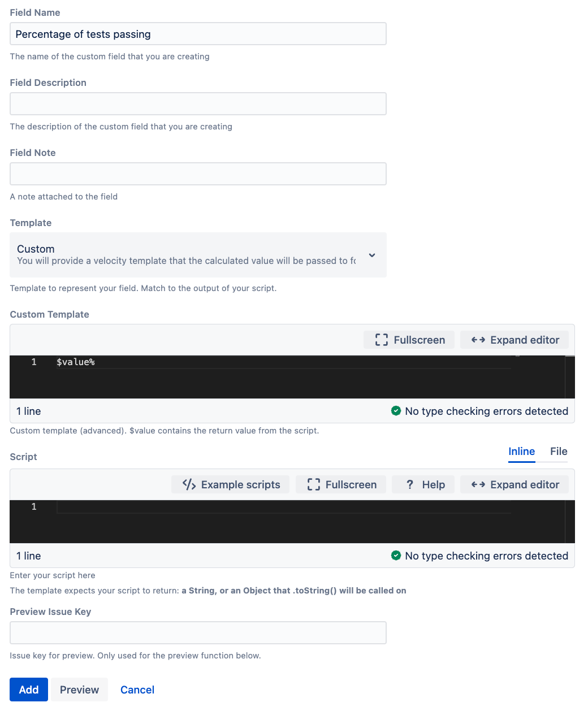Click into the Field Note input
Viewport: 588px width, 711px height.
pos(198,174)
